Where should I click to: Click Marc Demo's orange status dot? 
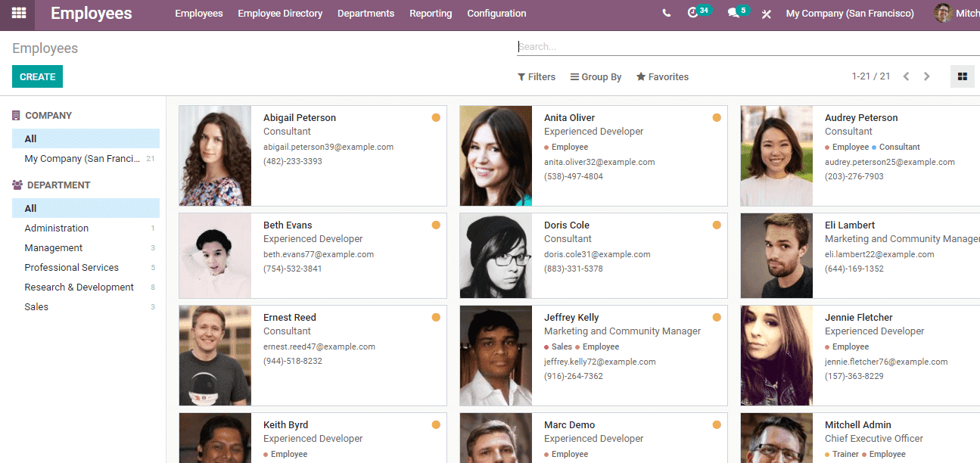click(x=717, y=425)
